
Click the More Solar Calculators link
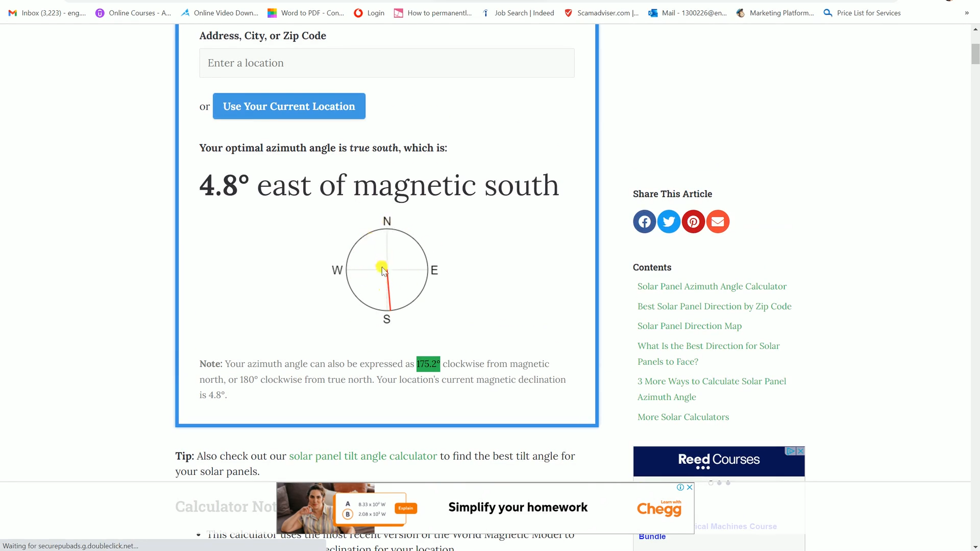(x=683, y=416)
